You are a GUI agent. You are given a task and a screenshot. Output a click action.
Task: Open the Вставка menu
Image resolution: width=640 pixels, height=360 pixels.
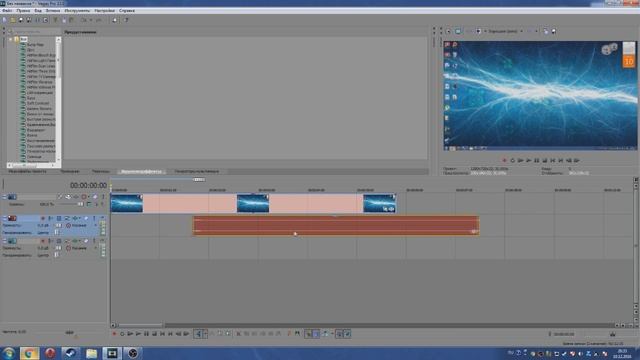(x=53, y=11)
